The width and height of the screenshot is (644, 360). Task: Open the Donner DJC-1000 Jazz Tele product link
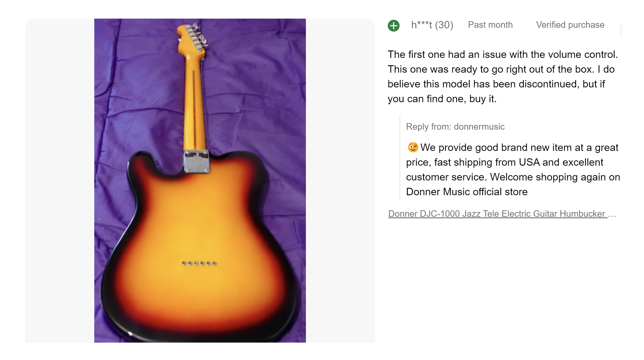click(x=497, y=214)
